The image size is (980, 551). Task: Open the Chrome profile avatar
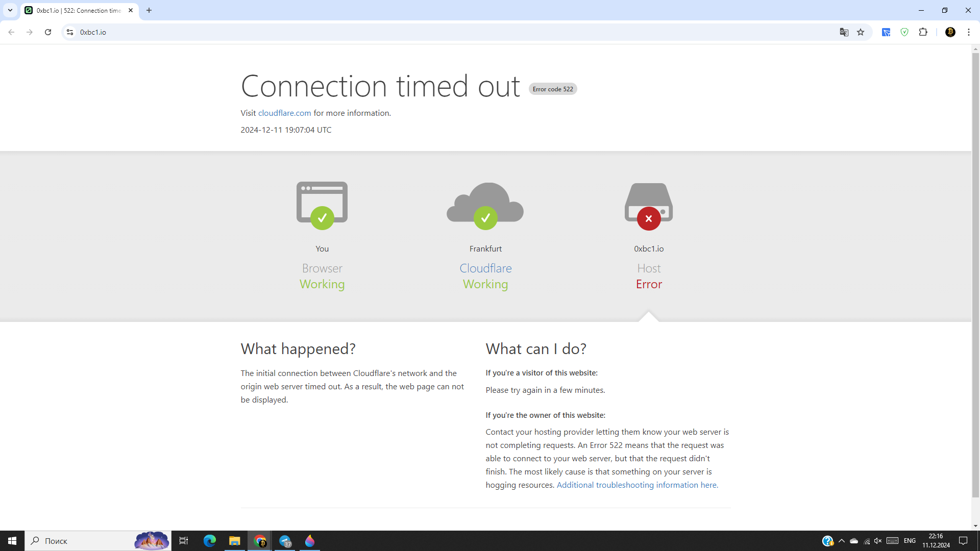click(950, 32)
